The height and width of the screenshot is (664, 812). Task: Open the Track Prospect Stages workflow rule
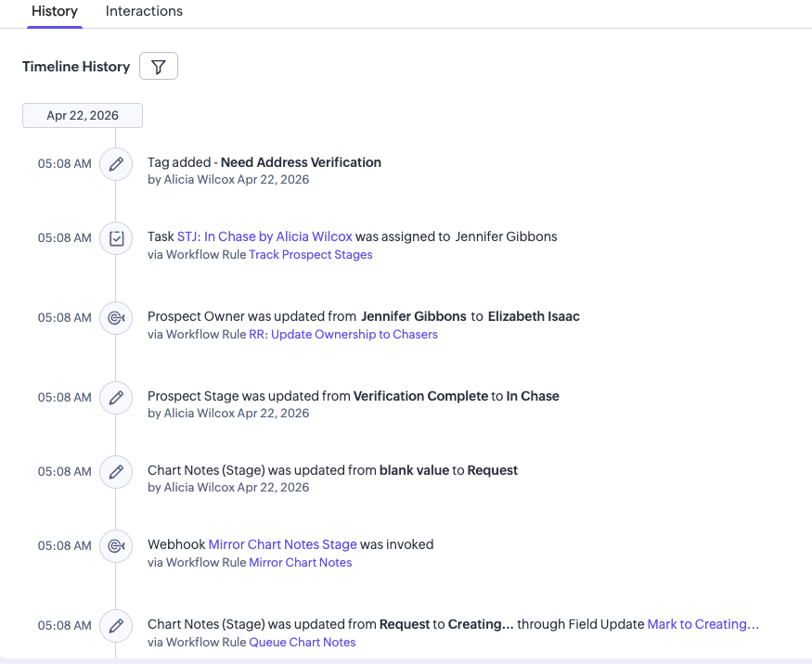pos(310,254)
